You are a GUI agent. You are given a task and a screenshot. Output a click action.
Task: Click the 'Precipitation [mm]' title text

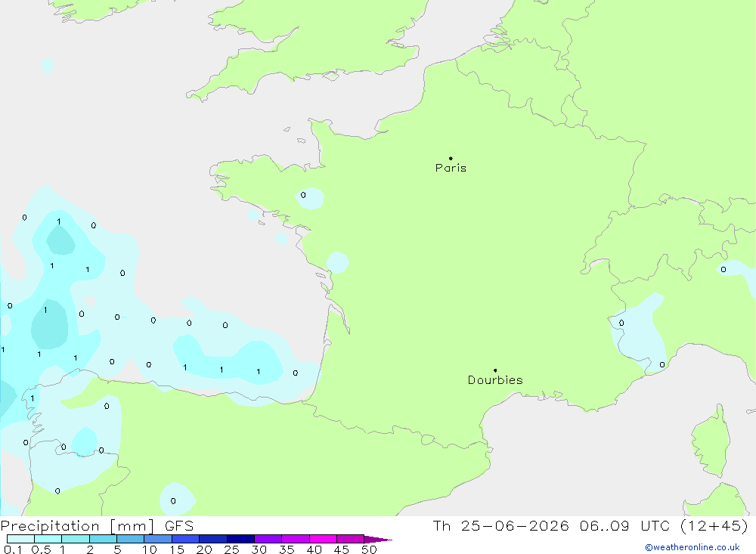click(77, 526)
